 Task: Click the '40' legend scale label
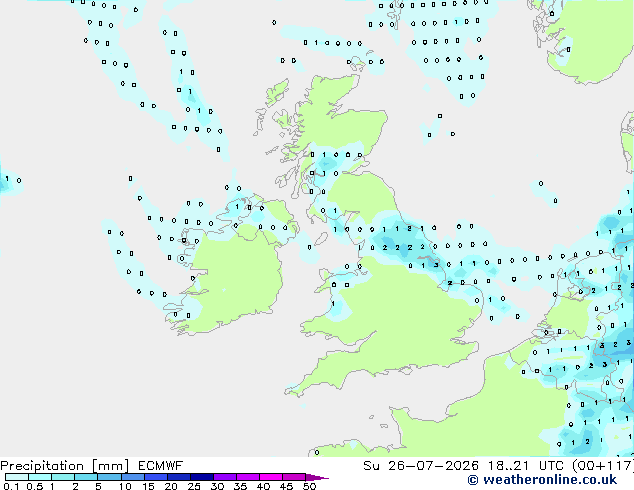pyautogui.click(x=263, y=486)
